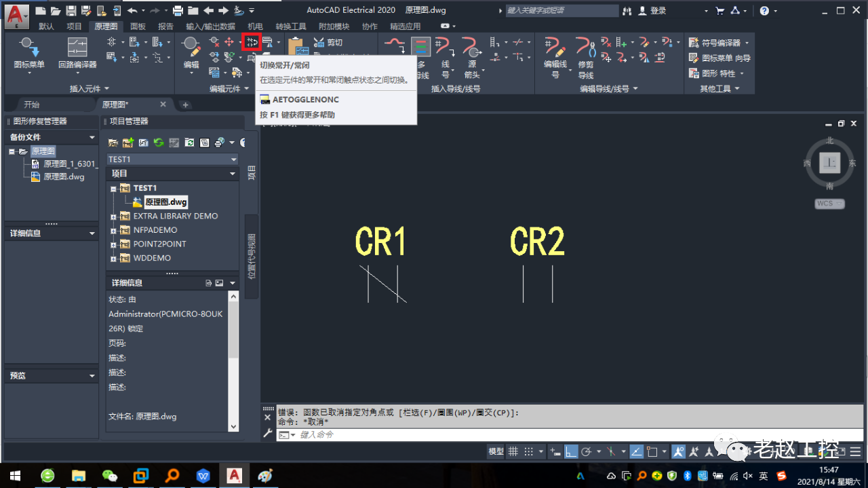Click the move component red arrows icon
This screenshot has height=488, width=868.
pyautogui.click(x=229, y=42)
